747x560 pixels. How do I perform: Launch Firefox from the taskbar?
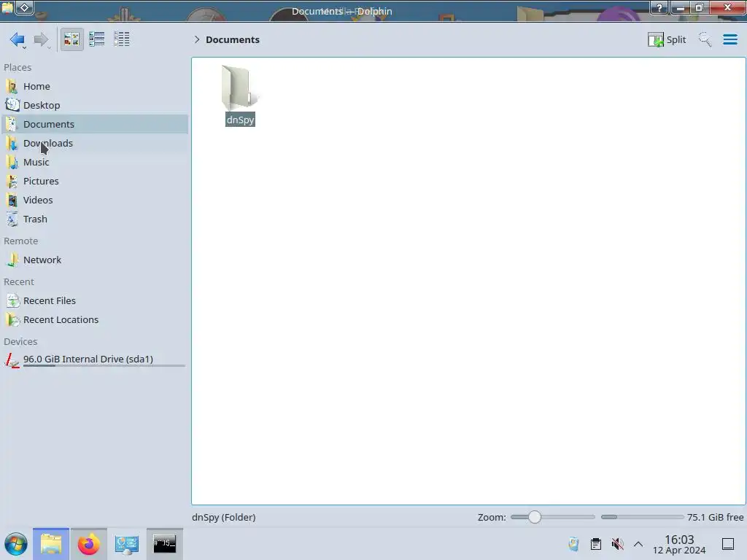[x=88, y=544]
